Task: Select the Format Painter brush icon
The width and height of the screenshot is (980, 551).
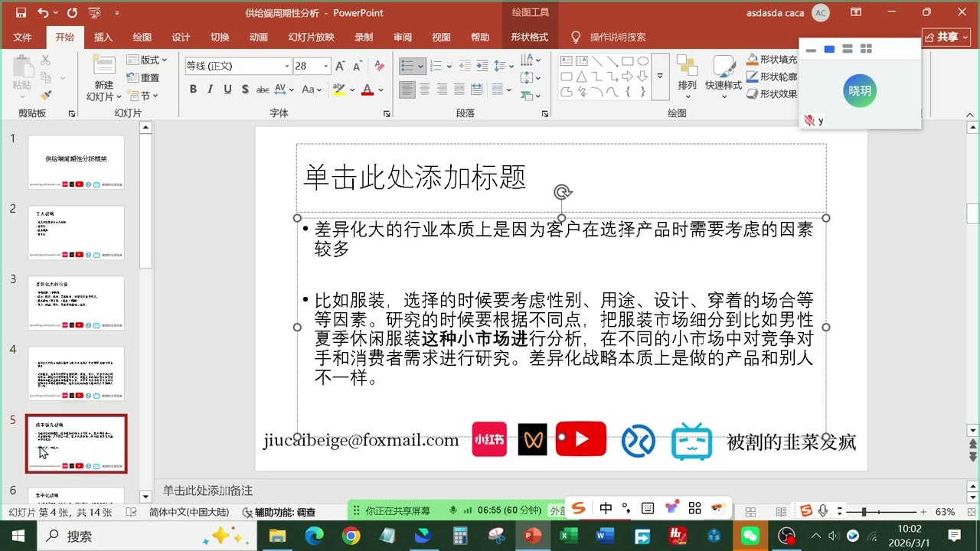Action: coord(46,96)
